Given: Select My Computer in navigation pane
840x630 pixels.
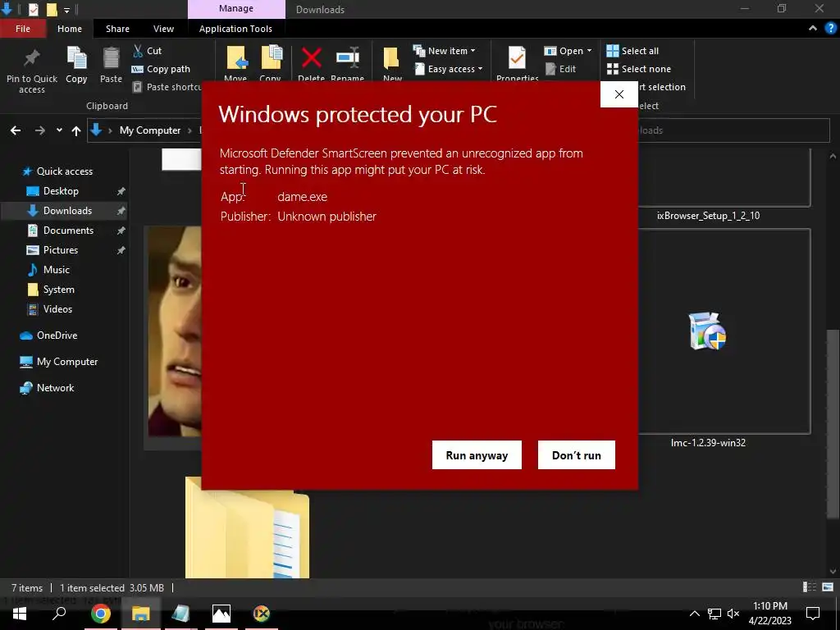Looking at the screenshot, I should pos(67,362).
